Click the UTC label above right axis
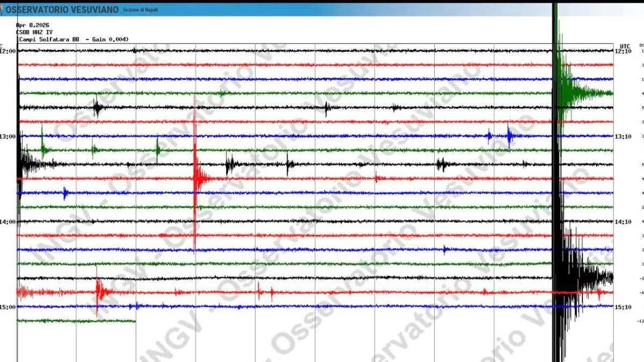The image size is (644, 362). point(624,46)
